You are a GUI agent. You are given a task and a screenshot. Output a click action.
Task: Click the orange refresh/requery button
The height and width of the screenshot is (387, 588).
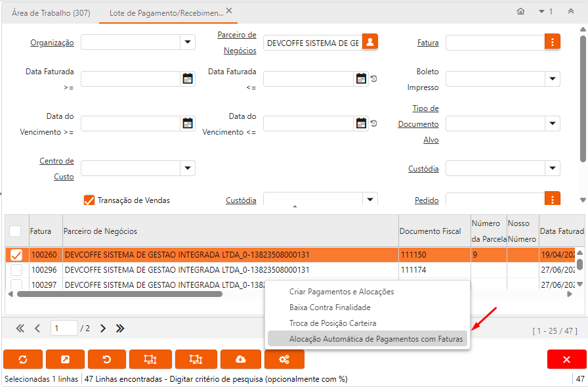pos(23,359)
